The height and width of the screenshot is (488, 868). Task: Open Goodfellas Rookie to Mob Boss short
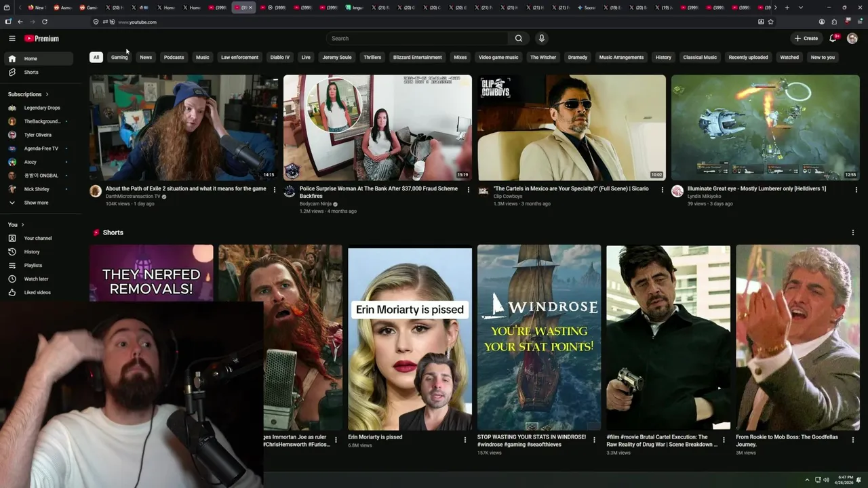797,338
